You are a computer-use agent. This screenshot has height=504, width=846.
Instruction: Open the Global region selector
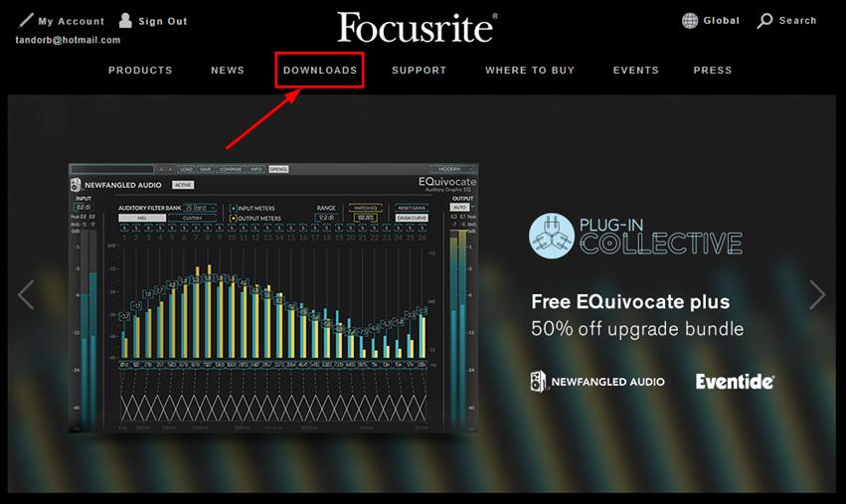click(x=711, y=21)
